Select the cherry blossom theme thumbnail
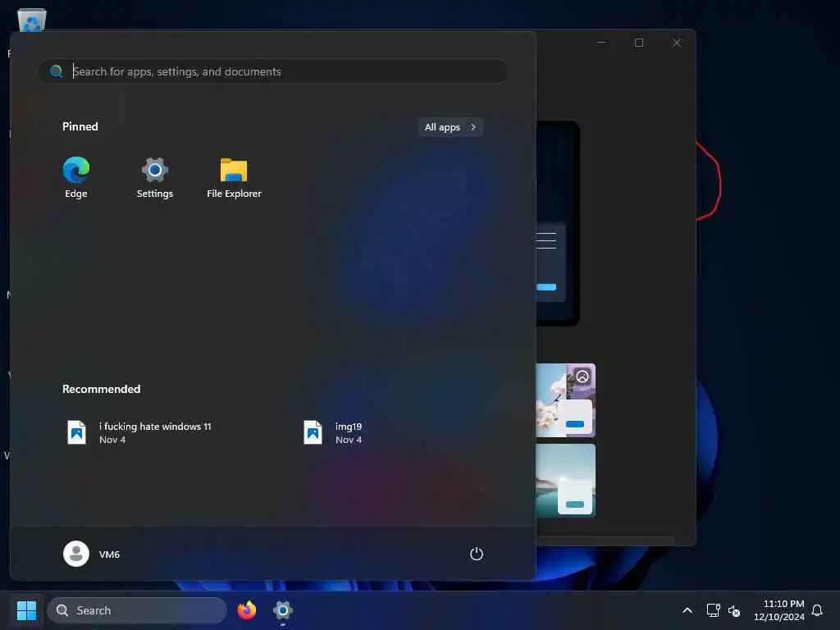The height and width of the screenshot is (630, 840). [566, 400]
